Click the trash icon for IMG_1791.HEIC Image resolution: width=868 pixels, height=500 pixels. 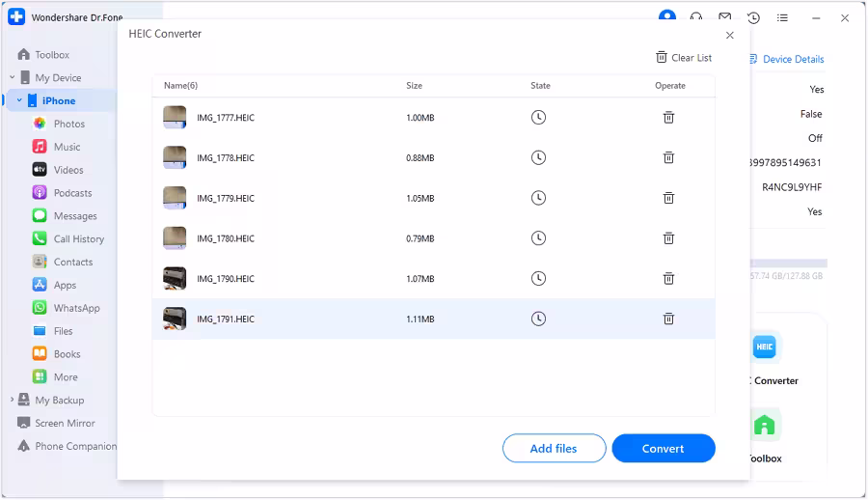tap(668, 319)
